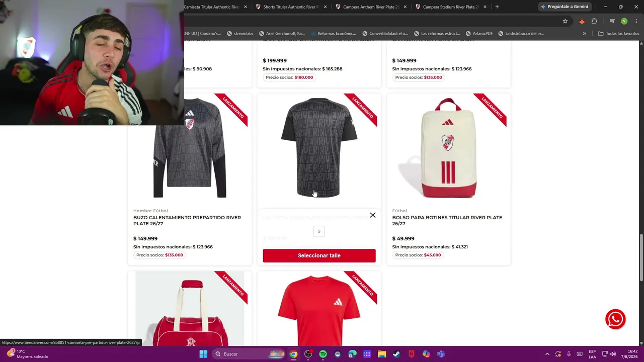Bookmark this page with the star icon

[565, 21]
